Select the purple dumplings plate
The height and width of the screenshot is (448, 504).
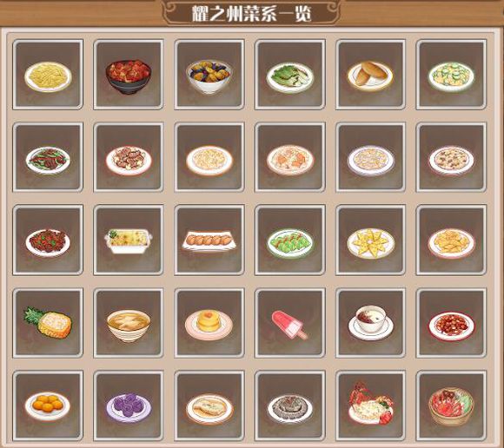(129, 405)
